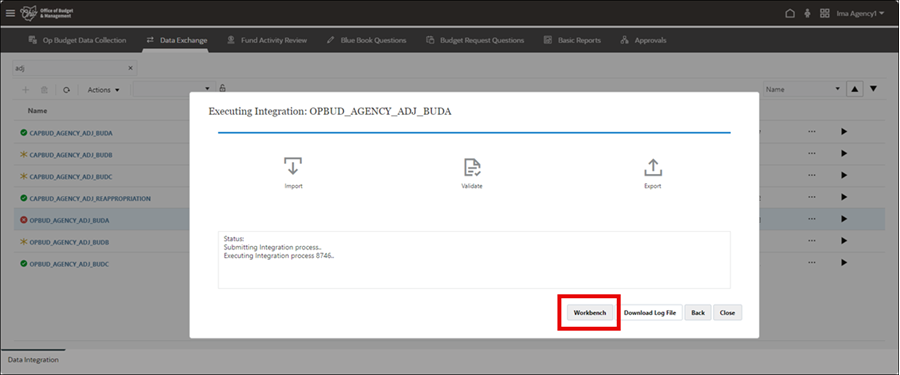Open the Approvals tab

coord(643,40)
